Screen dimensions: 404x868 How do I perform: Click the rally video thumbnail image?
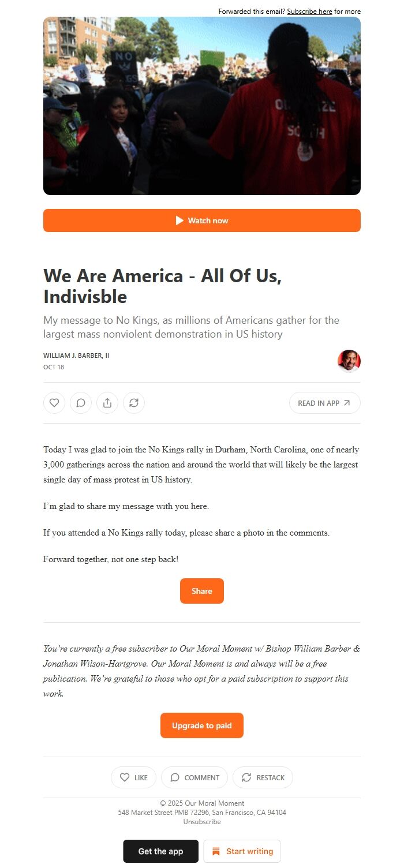pyautogui.click(x=202, y=106)
